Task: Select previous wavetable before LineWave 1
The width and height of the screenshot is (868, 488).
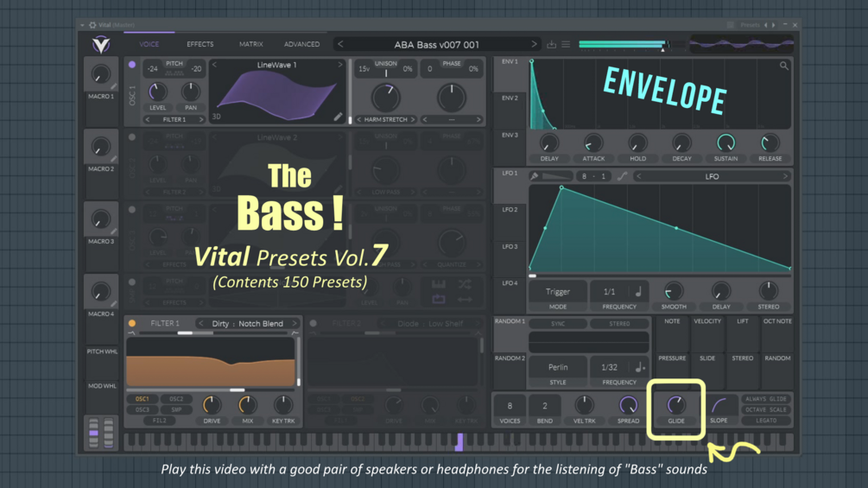Action: 215,65
